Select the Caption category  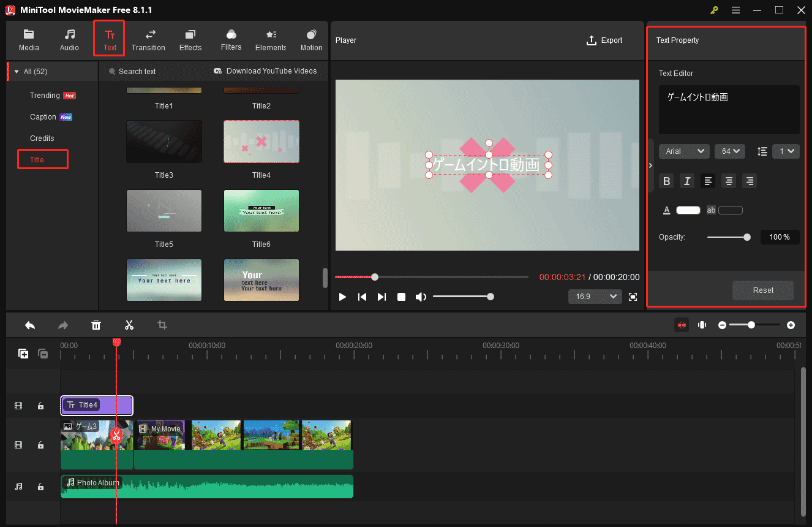click(51, 117)
